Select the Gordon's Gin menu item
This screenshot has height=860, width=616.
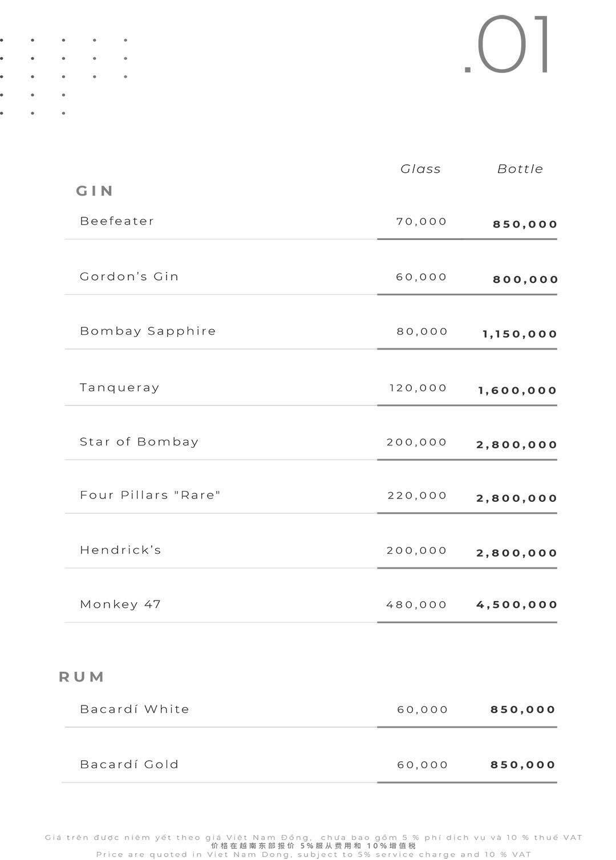click(129, 277)
